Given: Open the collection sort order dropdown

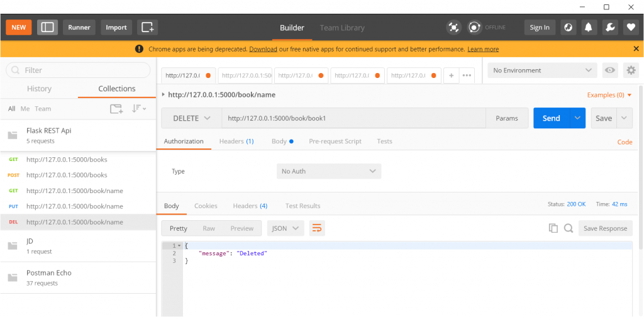Looking at the screenshot, I should (139, 109).
